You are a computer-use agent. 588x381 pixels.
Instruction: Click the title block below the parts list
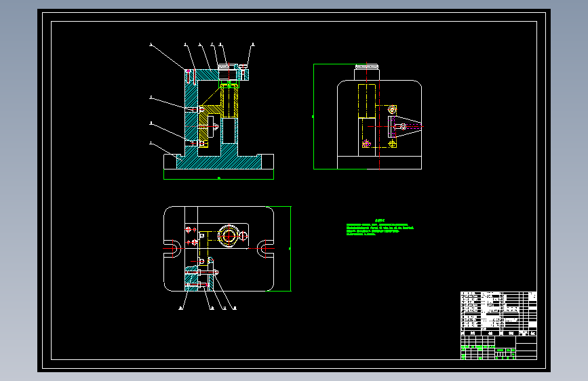click(x=498, y=348)
